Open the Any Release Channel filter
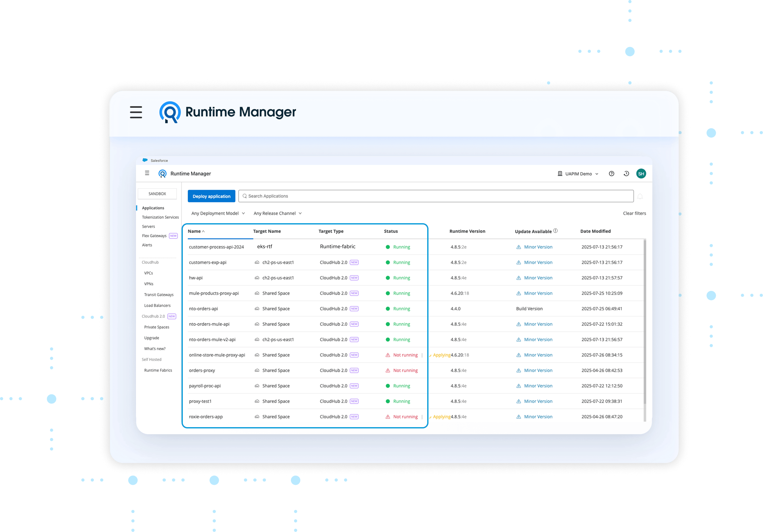This screenshot has width=763, height=532. click(277, 213)
